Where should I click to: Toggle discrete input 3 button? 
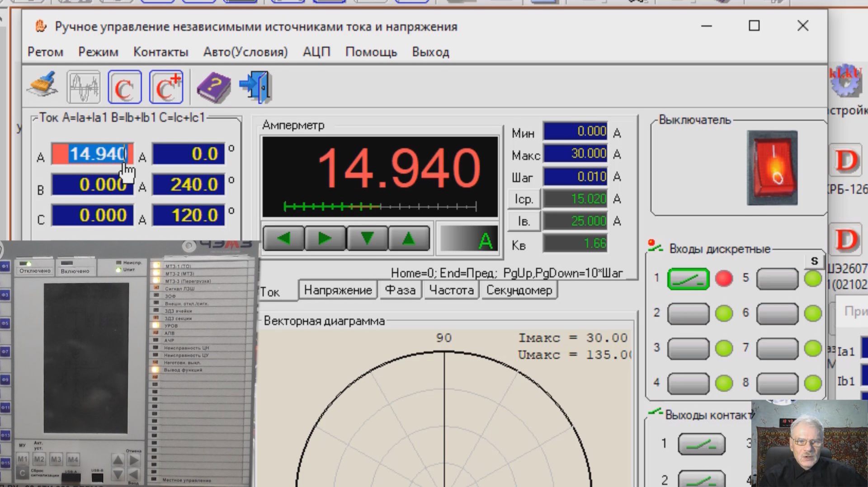[x=688, y=349]
